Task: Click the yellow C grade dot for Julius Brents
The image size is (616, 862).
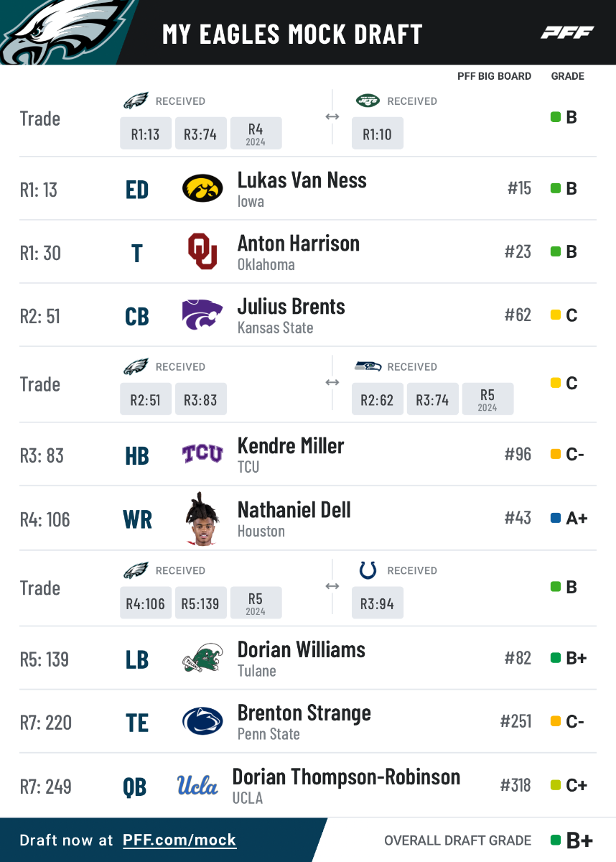Action: 556,315
